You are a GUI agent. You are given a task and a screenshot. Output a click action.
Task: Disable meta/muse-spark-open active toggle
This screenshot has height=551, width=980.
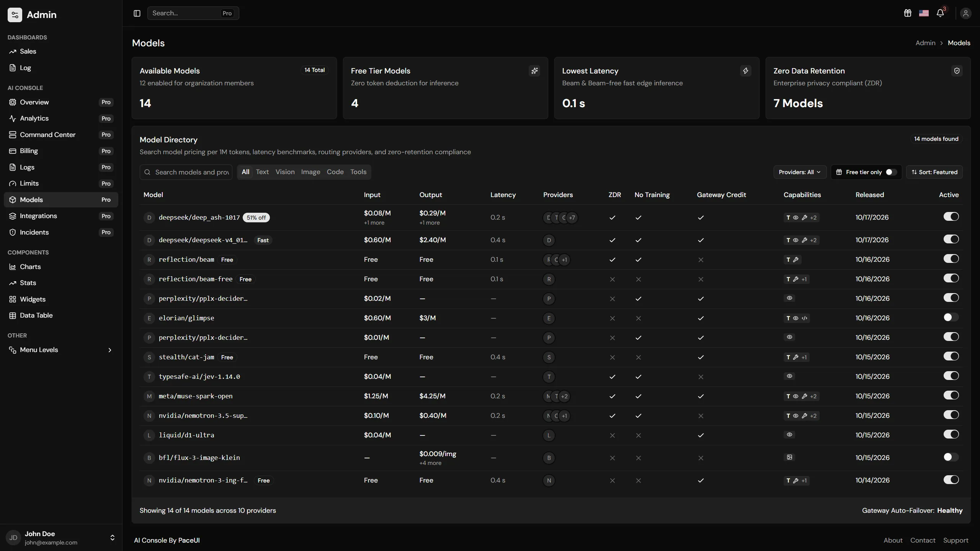951,395
